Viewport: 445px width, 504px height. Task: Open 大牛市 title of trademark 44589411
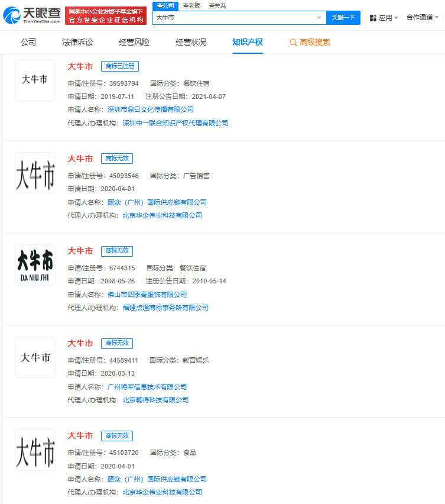pyautogui.click(x=80, y=343)
